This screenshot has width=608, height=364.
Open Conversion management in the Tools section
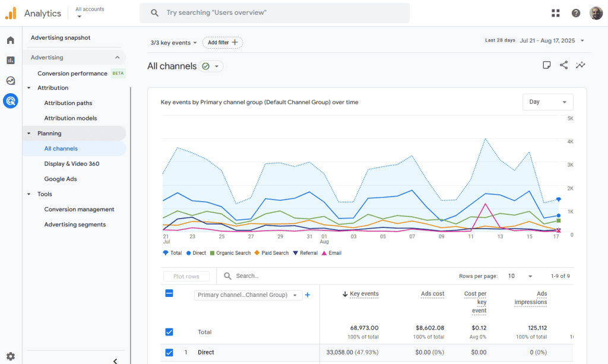[x=79, y=210]
